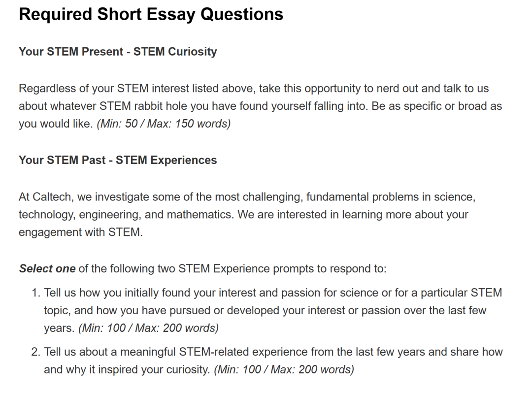Click the '(Min: 50 / Max: 150 words)' note
Screen dimensions: 532x393
pos(164,124)
